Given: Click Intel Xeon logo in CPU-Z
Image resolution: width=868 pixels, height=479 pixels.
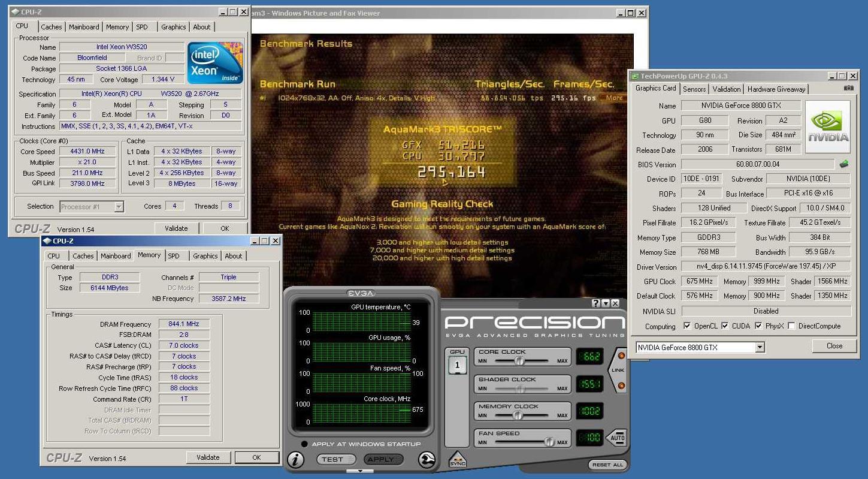Looking at the screenshot, I should [215, 62].
